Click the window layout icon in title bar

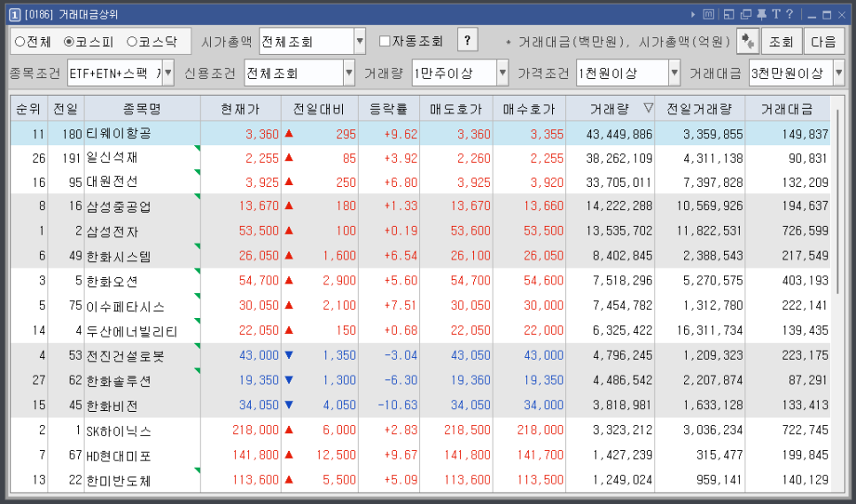728,15
